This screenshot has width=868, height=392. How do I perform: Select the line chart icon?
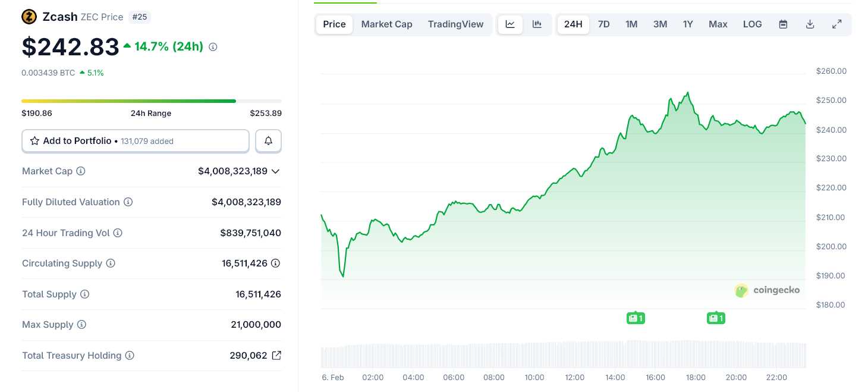click(510, 24)
